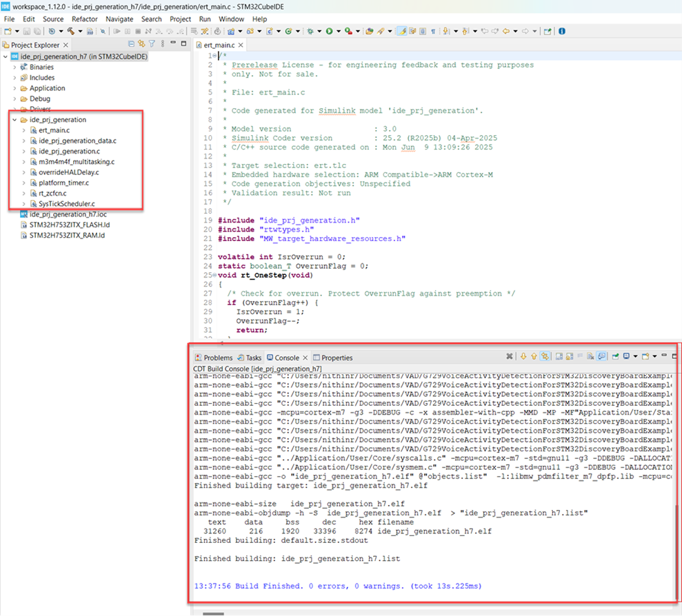The width and height of the screenshot is (682, 616).
Task: Toggle Show Whitespace Characters pilcrow icon
Action: click(x=433, y=31)
